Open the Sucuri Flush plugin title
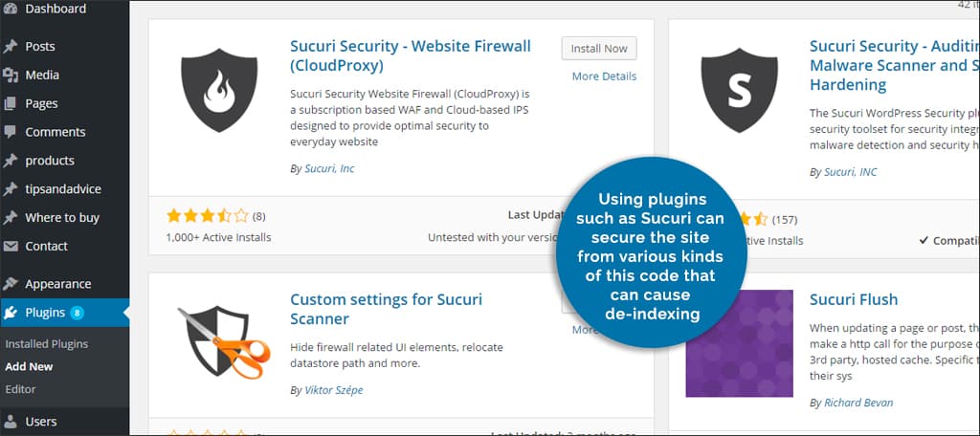 click(x=854, y=300)
